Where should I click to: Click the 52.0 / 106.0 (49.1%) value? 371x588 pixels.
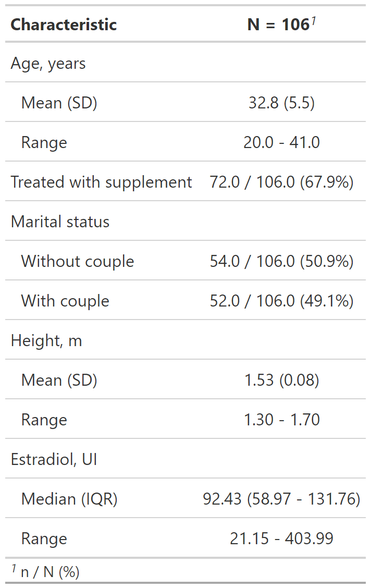[281, 301]
